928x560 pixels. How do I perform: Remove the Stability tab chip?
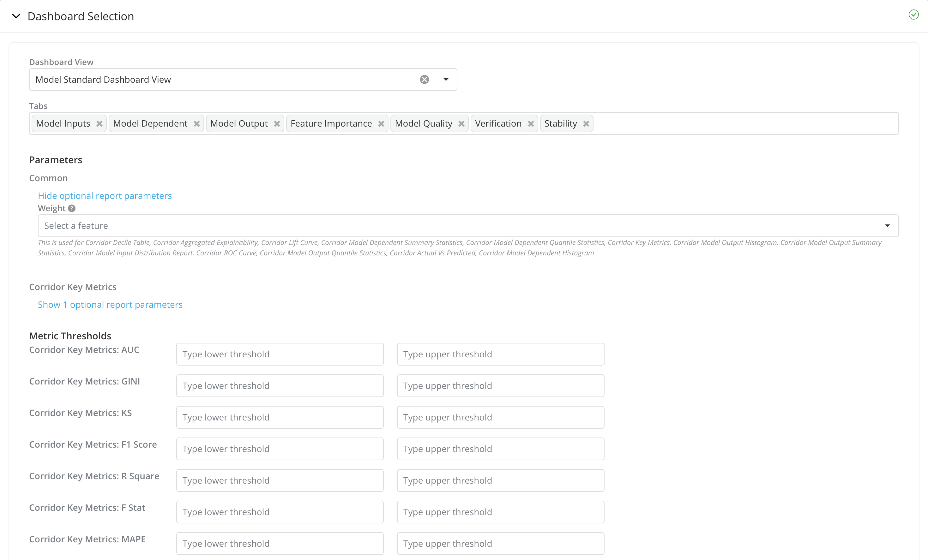(586, 124)
